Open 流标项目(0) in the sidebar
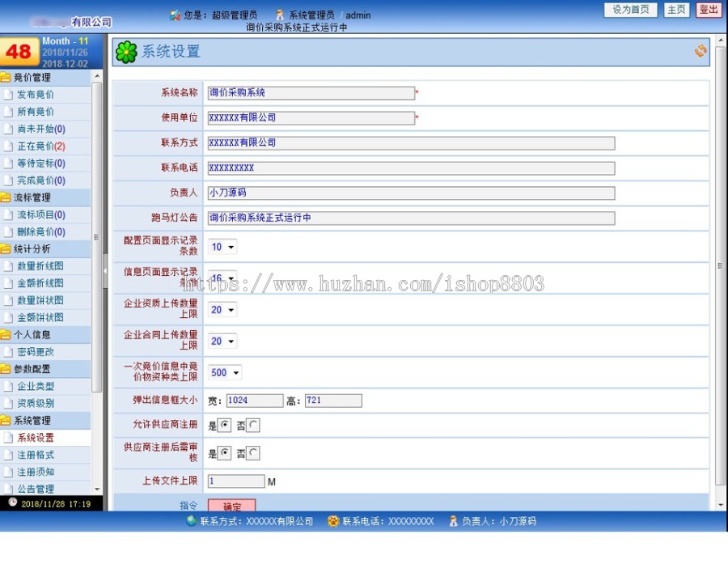Image resolution: width=728 pixels, height=564 pixels. (41, 214)
